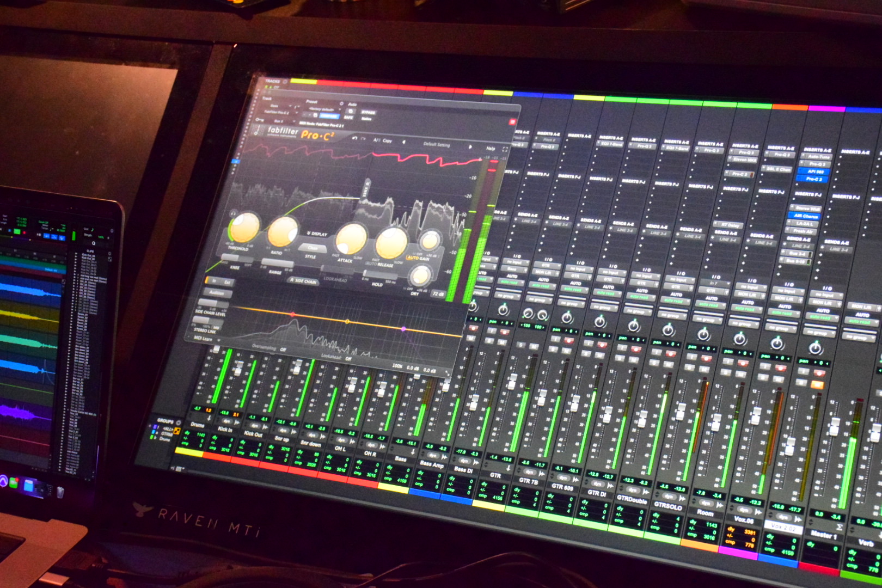Image resolution: width=882 pixels, height=588 pixels.
Task: Click the pan knob on the GTR channel
Action: tap(503, 310)
